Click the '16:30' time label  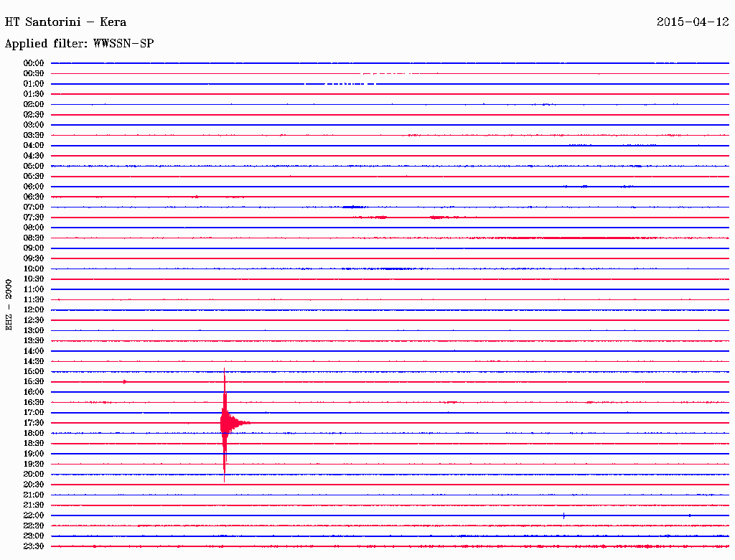point(34,403)
